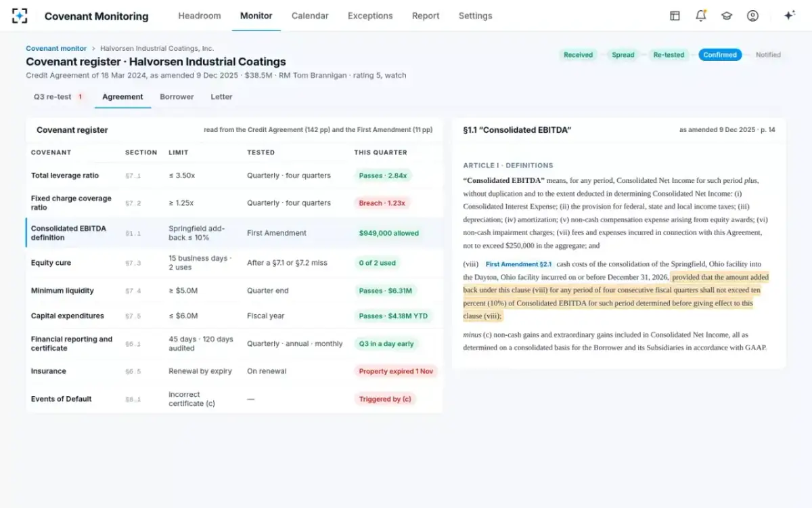Click the ARTICLE I · DEFINITIONS heading
This screenshot has height=508, width=812.
click(x=508, y=165)
